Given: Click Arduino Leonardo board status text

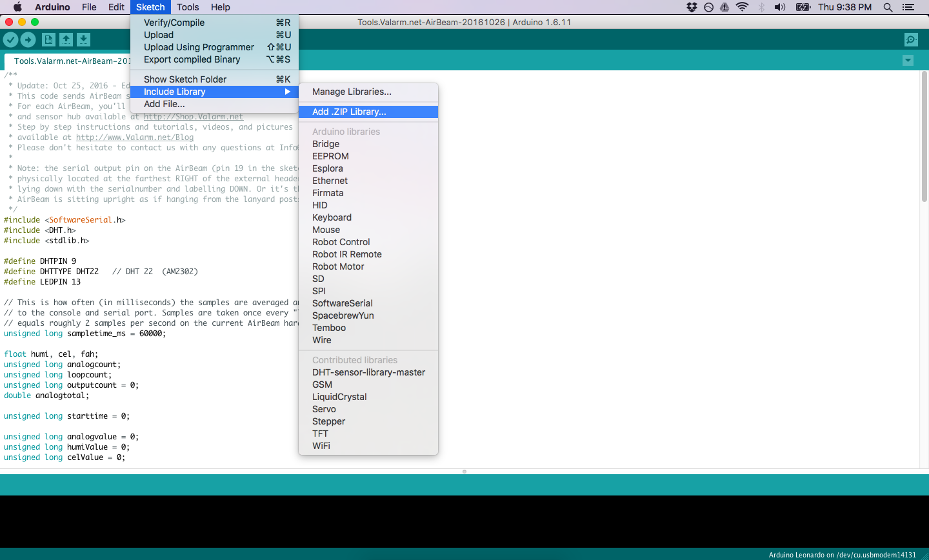Looking at the screenshot, I should [842, 555].
